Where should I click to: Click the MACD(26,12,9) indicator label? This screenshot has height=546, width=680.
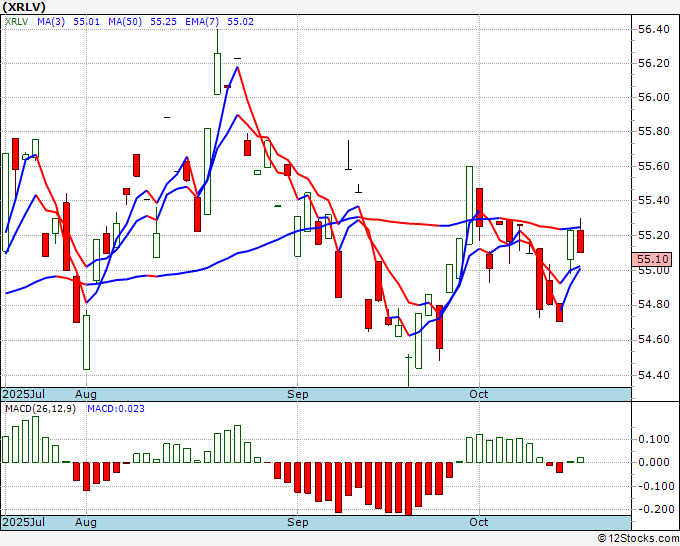(x=40, y=409)
